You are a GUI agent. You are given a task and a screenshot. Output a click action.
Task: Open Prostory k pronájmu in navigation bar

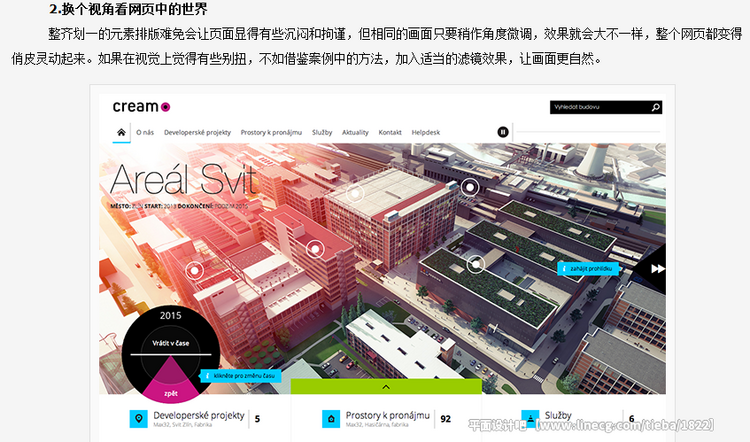[x=271, y=132]
